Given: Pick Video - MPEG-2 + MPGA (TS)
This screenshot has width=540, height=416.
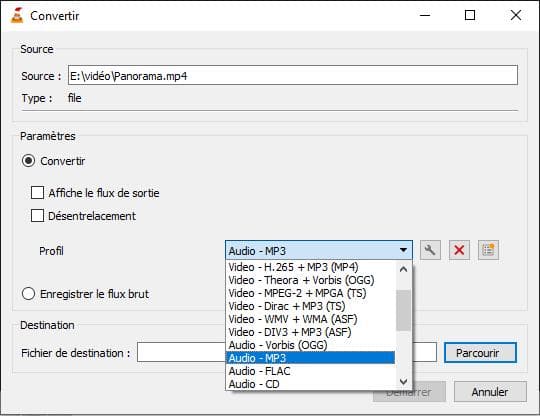Looking at the screenshot, I should (311, 293).
